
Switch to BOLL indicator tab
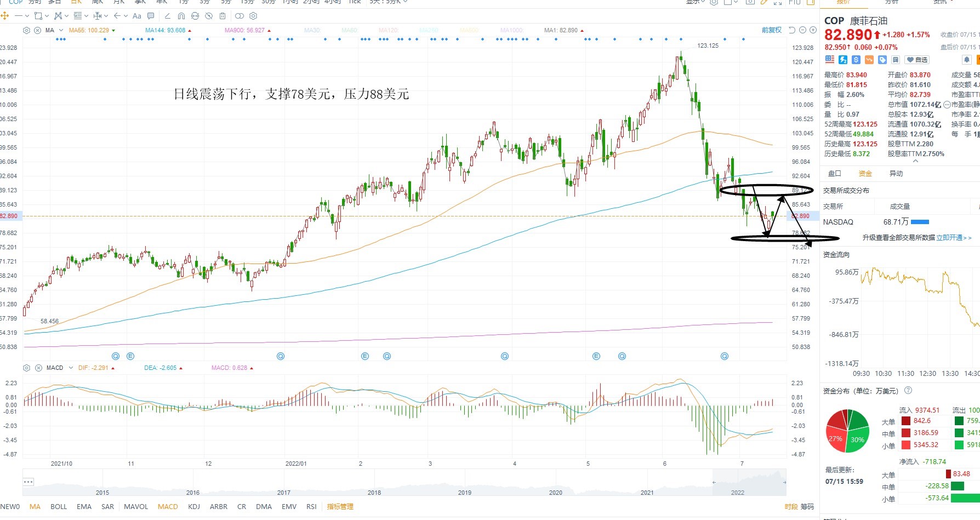tap(59, 507)
